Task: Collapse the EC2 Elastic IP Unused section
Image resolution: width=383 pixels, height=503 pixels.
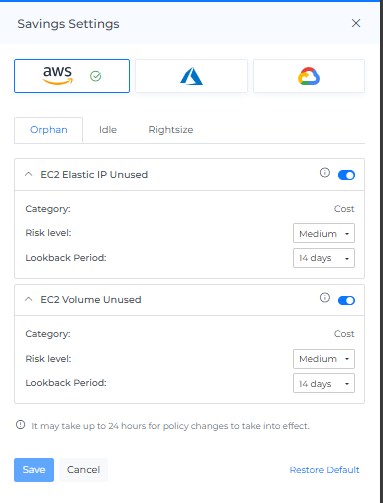Action: [x=29, y=174]
